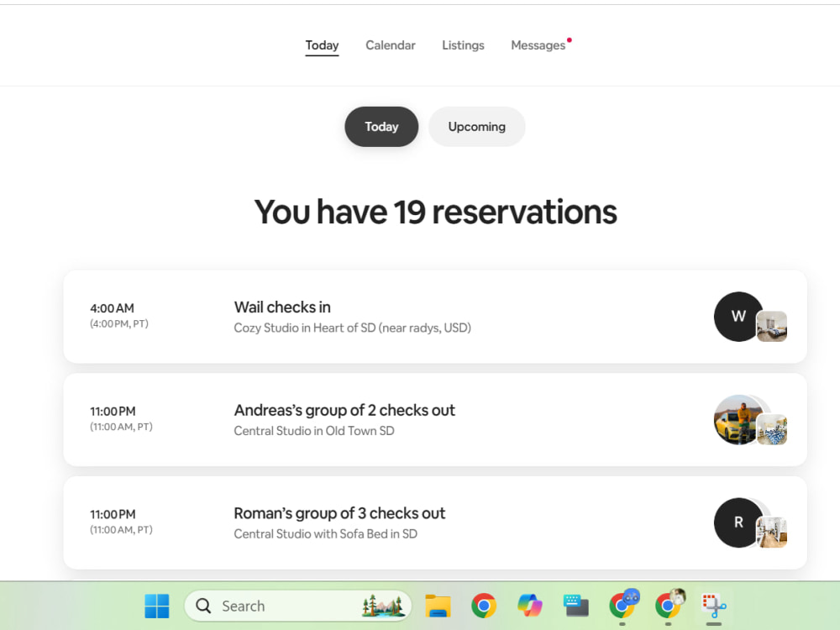Click Roman's R avatar circle

pyautogui.click(x=738, y=522)
